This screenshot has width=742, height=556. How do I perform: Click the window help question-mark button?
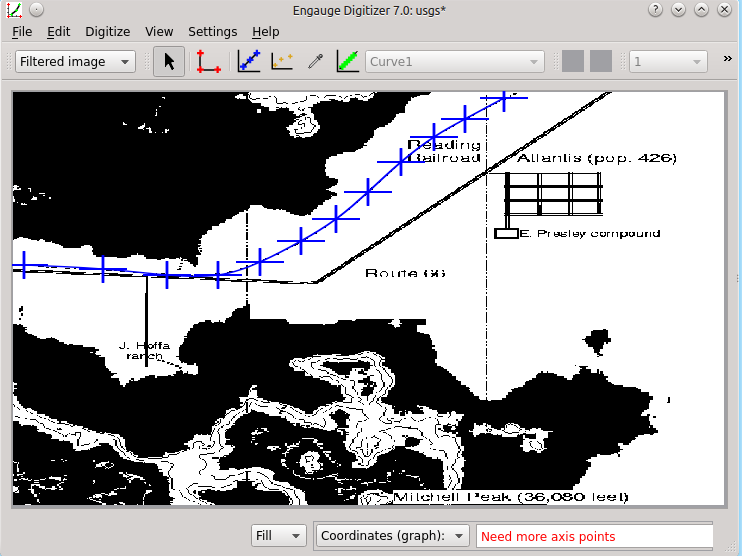pyautogui.click(x=656, y=9)
